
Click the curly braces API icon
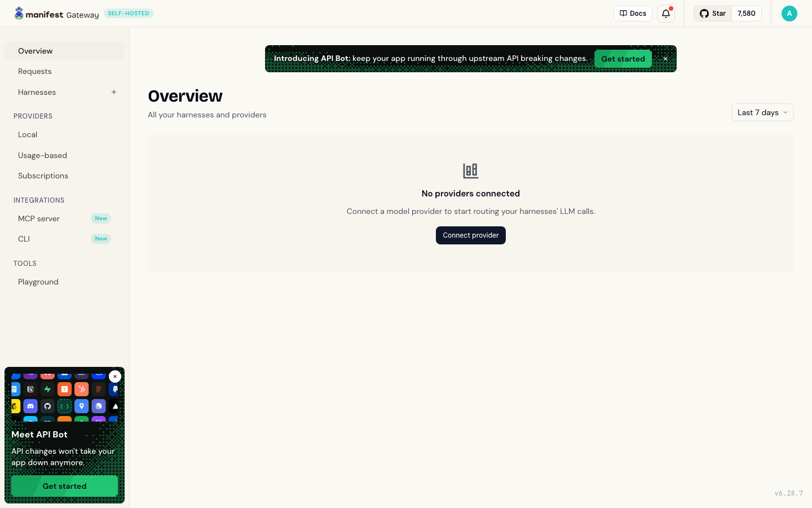tap(64, 406)
